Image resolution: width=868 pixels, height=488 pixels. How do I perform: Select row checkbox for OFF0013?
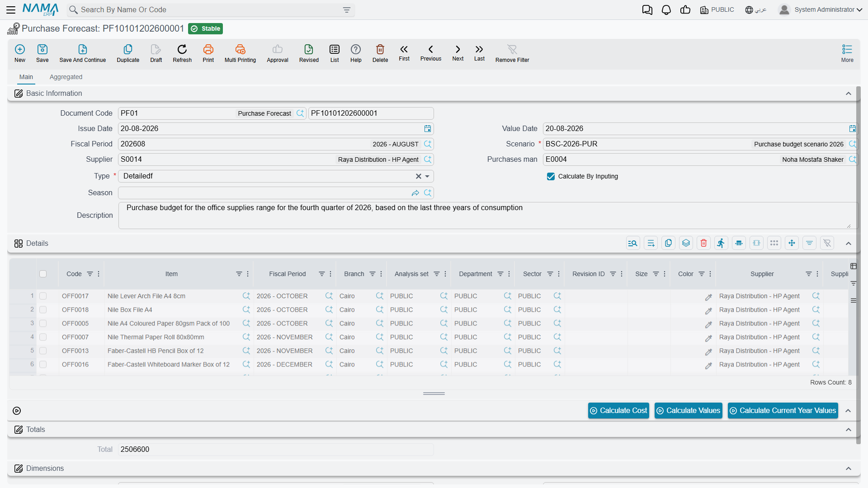click(43, 351)
